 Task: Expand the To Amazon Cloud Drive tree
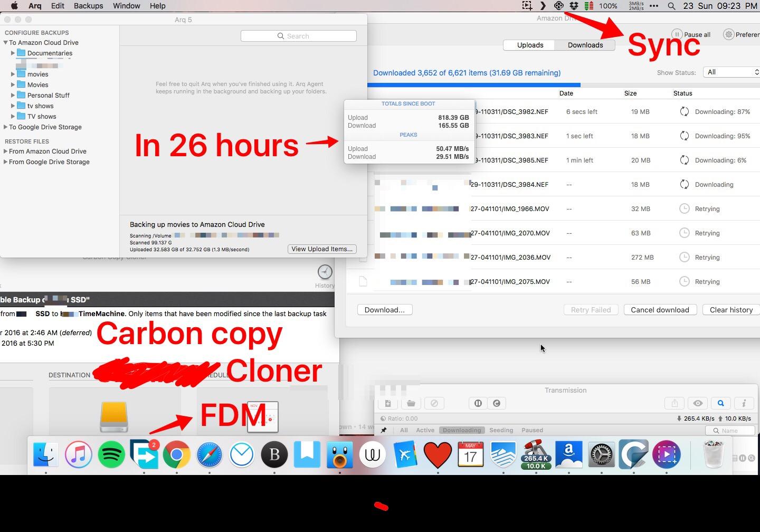point(5,43)
